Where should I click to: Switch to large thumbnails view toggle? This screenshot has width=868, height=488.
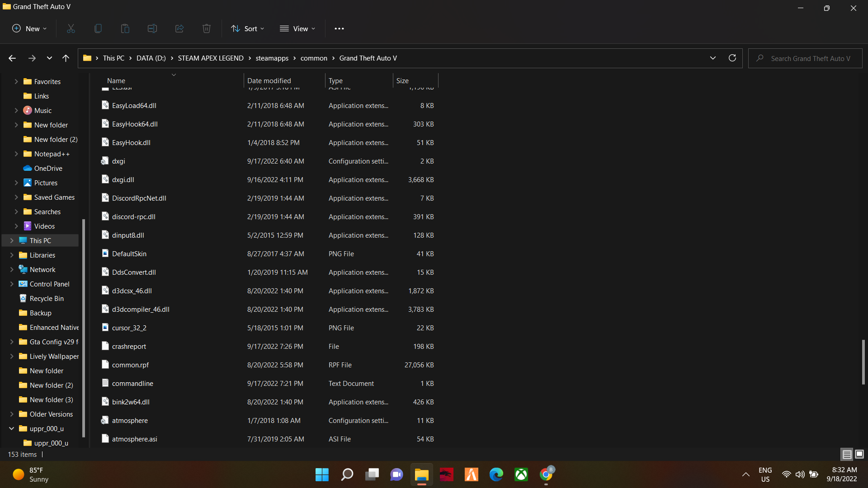coord(859,454)
